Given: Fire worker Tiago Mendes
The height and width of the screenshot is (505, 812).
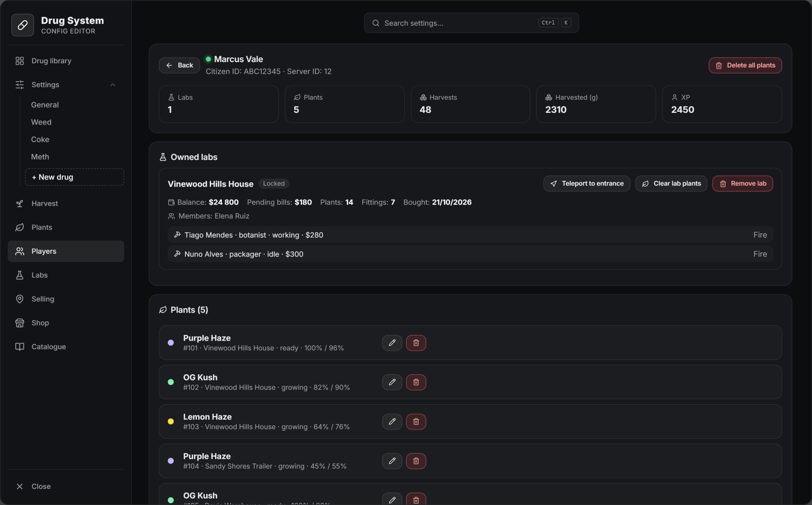Looking at the screenshot, I should (x=760, y=235).
